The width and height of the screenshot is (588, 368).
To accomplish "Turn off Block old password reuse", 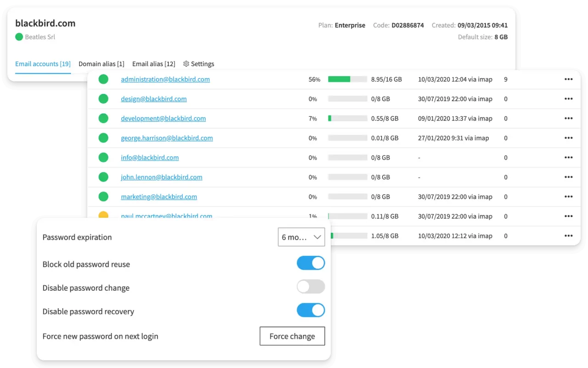I will click(311, 263).
